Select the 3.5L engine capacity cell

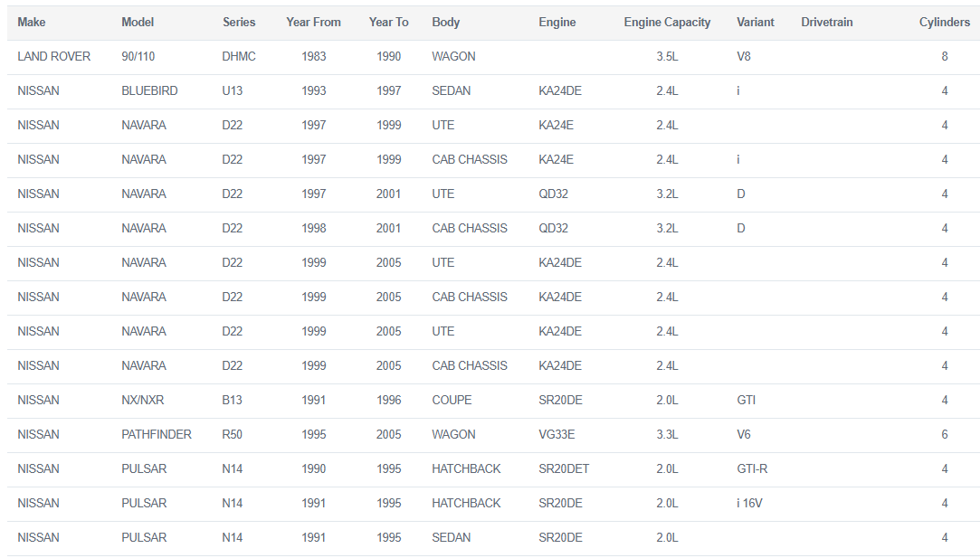[x=667, y=56]
